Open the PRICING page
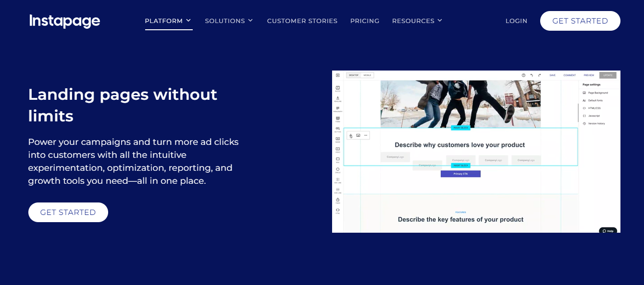Image resolution: width=644 pixels, height=285 pixels. coord(365,21)
